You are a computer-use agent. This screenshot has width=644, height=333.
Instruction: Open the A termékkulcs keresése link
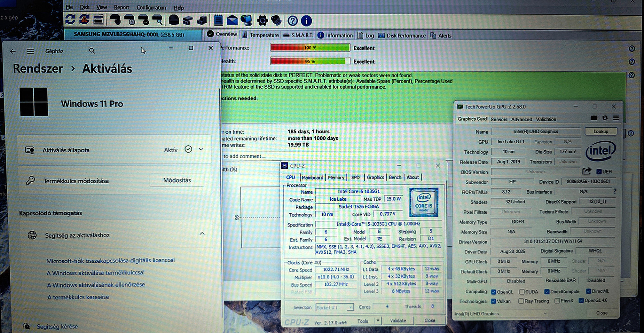pyautogui.click(x=78, y=297)
